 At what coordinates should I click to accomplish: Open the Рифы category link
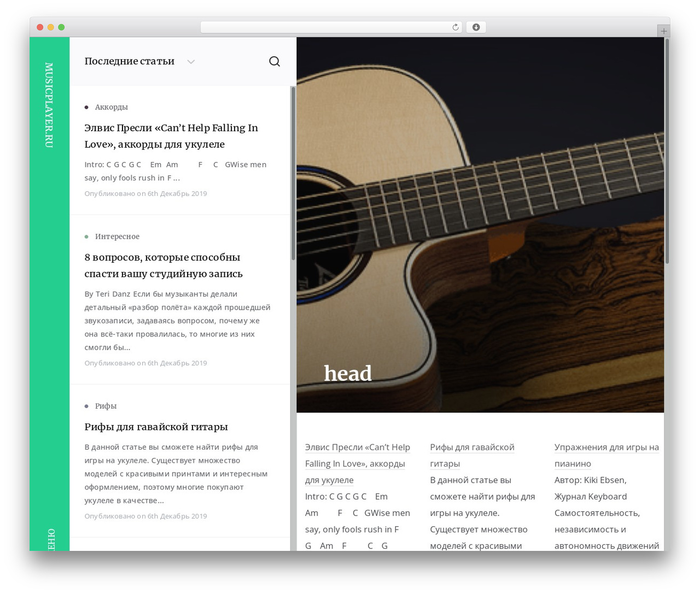(106, 406)
